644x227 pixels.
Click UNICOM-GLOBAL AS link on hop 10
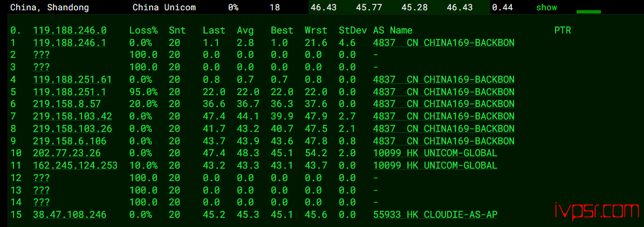435,153
